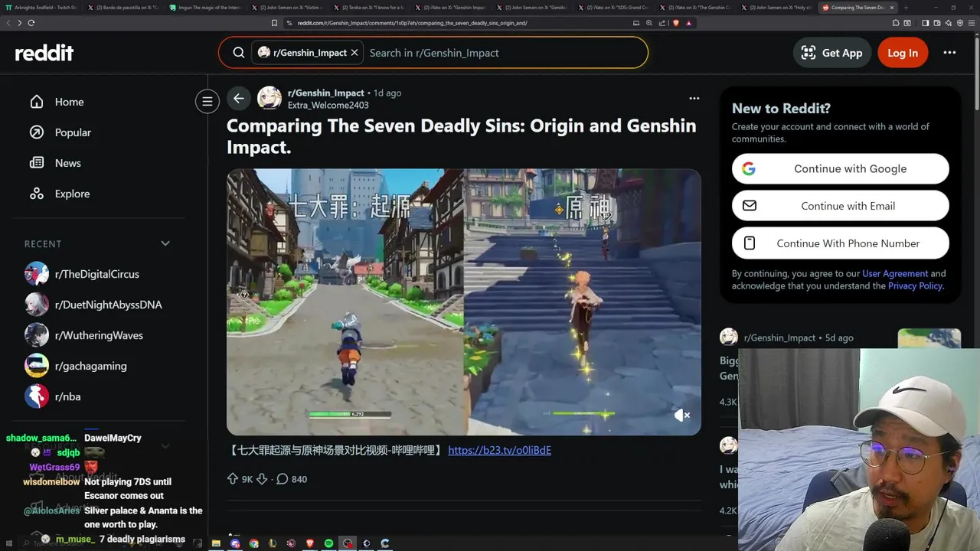The height and width of the screenshot is (551, 980).
Task: Open the header three-dot menu
Action: [x=949, y=53]
